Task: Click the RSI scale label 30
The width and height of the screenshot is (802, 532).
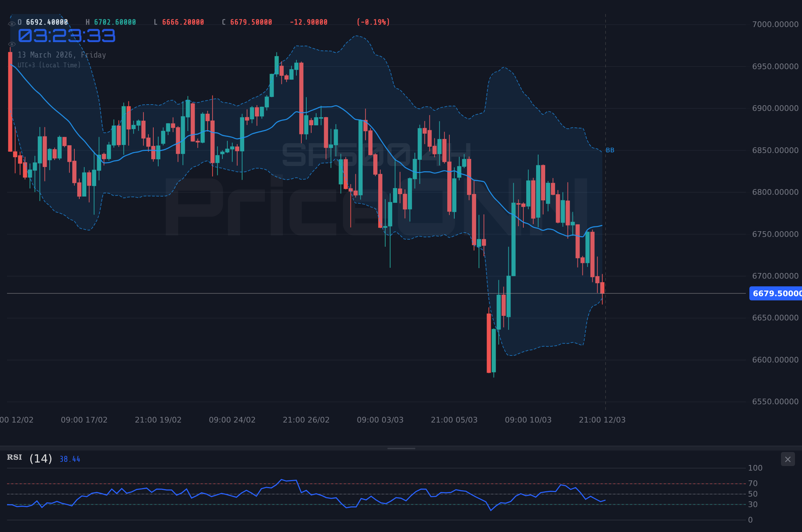Action: 753,505
